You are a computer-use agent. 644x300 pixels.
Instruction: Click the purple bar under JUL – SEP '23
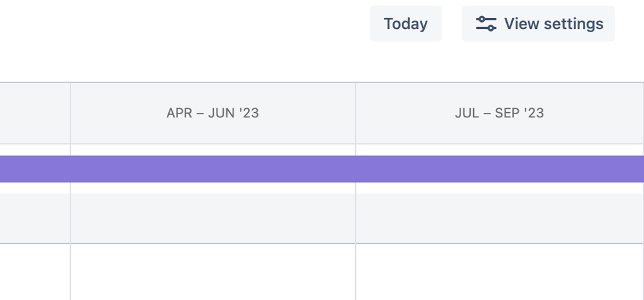[x=500, y=169]
